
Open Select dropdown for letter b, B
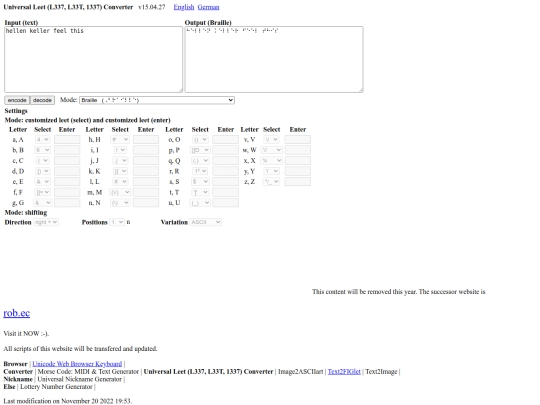[42, 150]
